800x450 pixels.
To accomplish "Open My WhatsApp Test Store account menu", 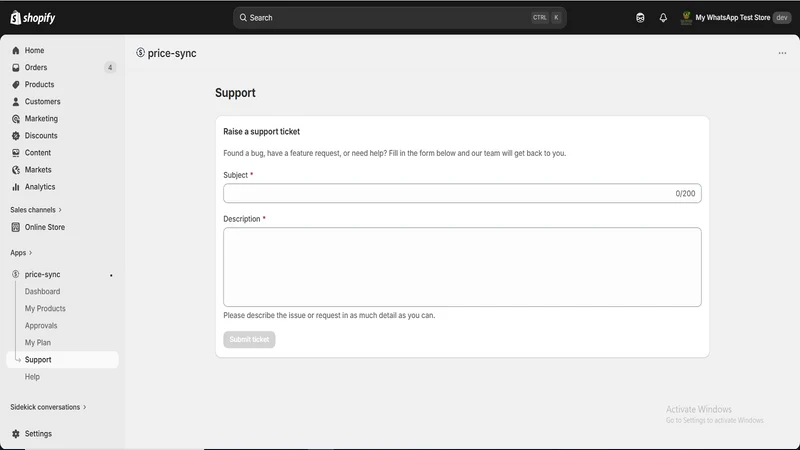I will coord(735,18).
